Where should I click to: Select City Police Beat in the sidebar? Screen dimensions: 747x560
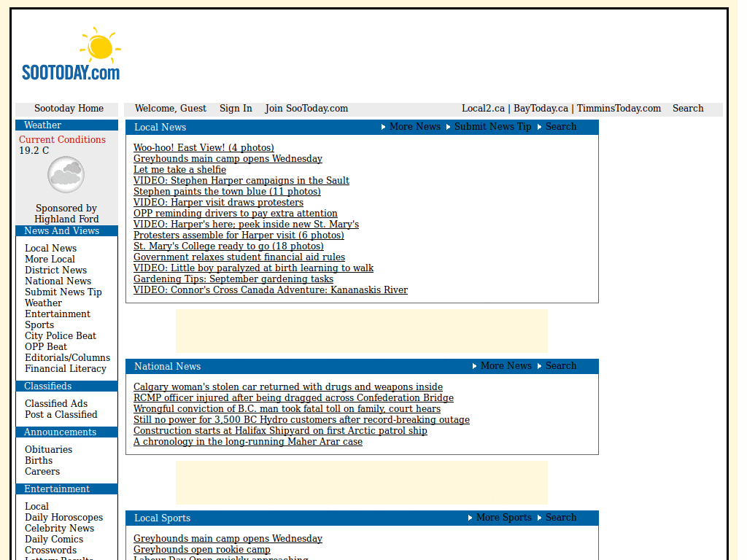[61, 335]
